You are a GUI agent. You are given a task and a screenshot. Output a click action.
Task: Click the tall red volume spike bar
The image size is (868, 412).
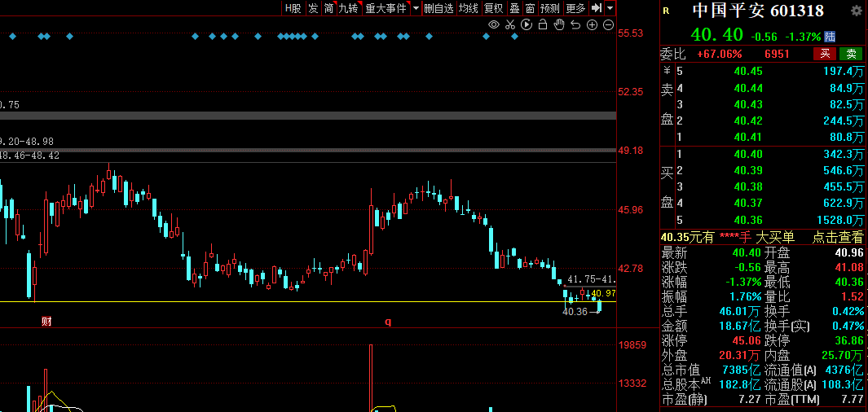(371, 379)
